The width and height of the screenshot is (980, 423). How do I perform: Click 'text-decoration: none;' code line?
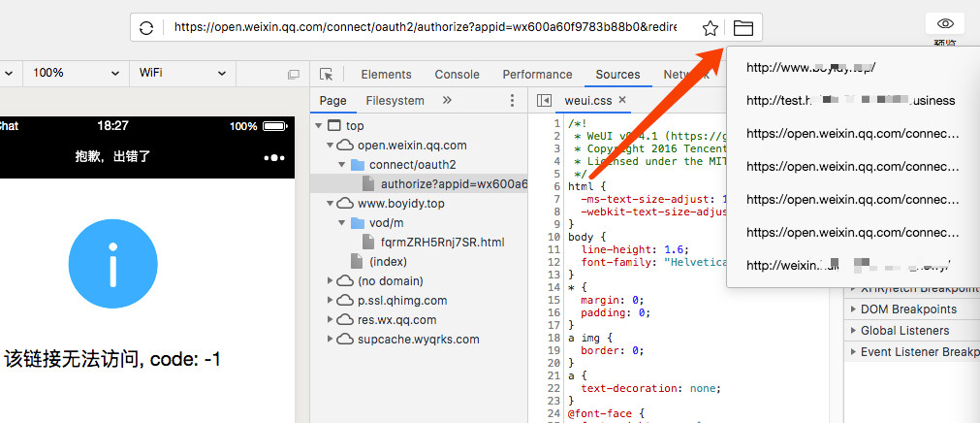coord(650,388)
